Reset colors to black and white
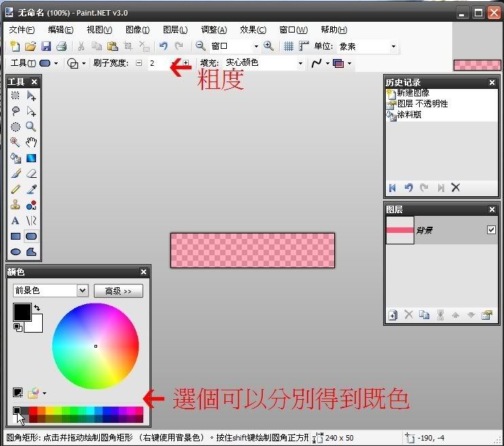The height and width of the screenshot is (446, 504). click(18, 327)
